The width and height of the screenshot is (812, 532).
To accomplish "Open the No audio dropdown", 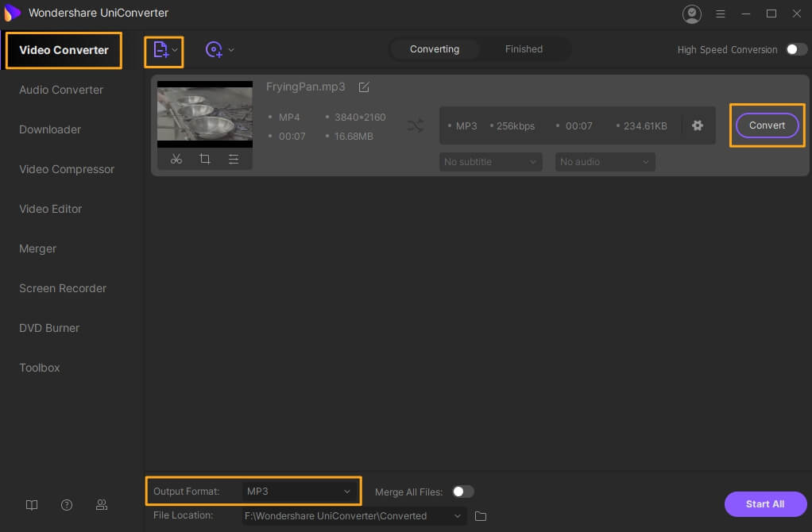I will click(x=605, y=162).
